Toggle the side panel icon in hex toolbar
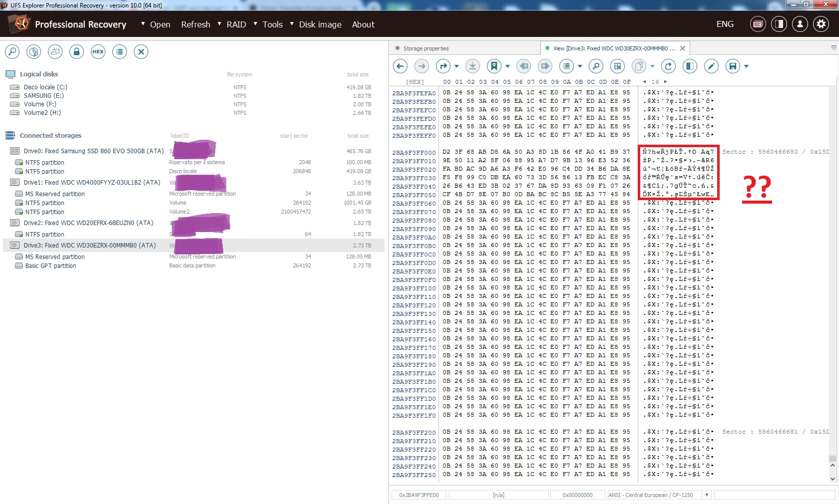Viewport: 839px width, 504px height. coord(690,66)
